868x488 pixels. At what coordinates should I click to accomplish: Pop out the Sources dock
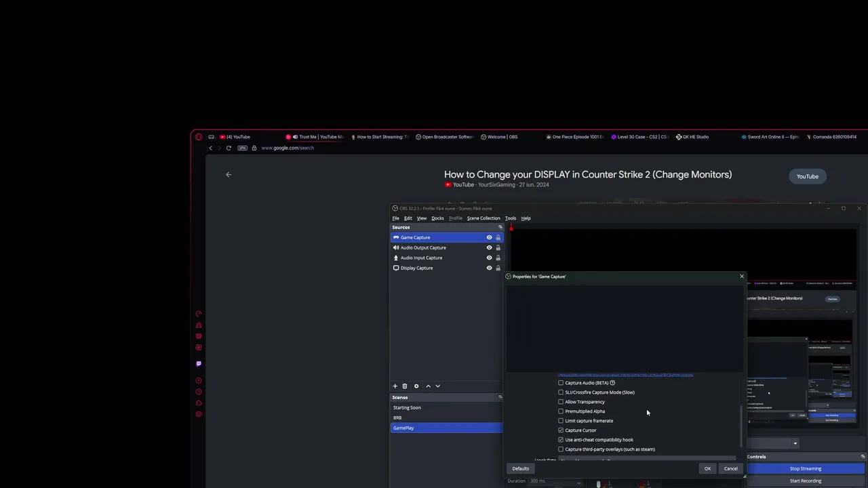coord(500,228)
